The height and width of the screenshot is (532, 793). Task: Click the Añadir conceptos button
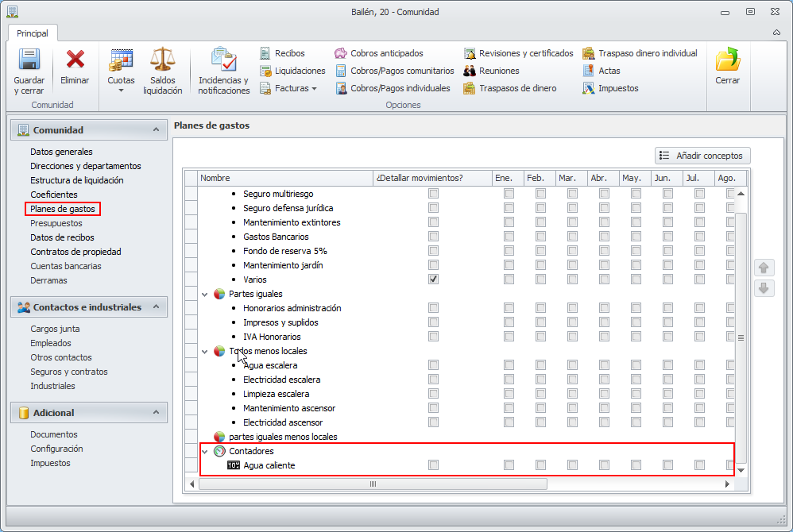[702, 156]
